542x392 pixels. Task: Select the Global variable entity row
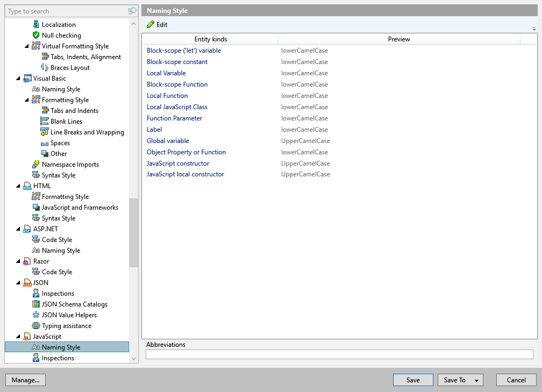click(x=168, y=141)
